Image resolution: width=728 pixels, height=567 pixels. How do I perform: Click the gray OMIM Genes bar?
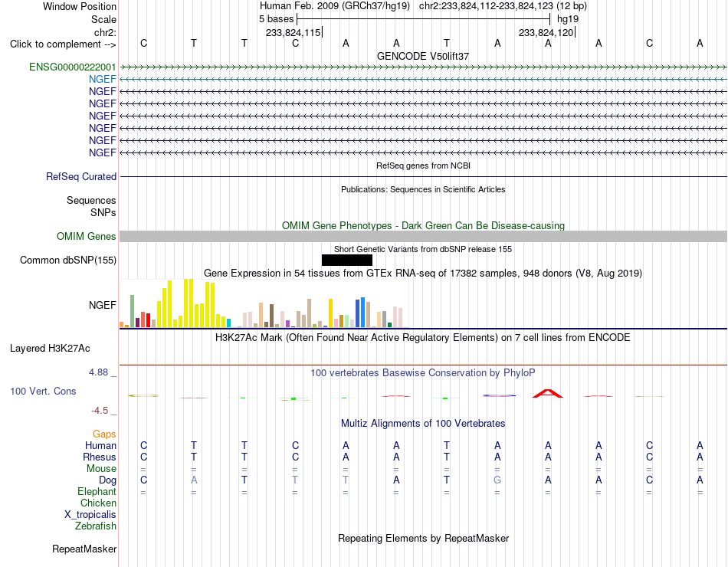click(x=423, y=236)
